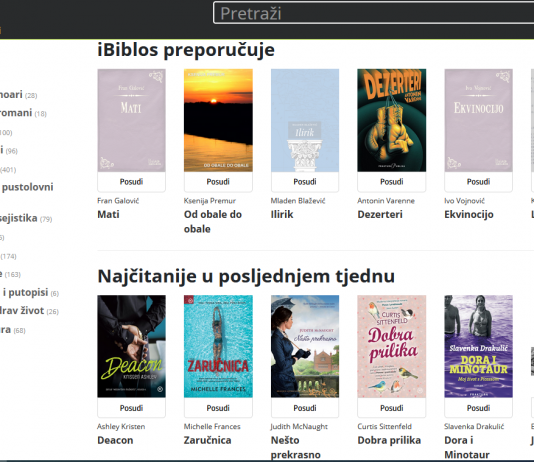Open the Ilirik title link
This screenshot has width=534, height=462.
[282, 214]
